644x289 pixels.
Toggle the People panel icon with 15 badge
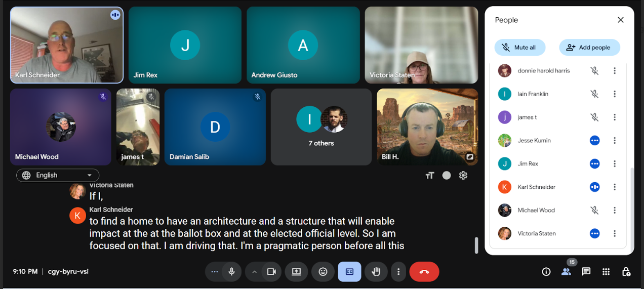click(x=566, y=272)
